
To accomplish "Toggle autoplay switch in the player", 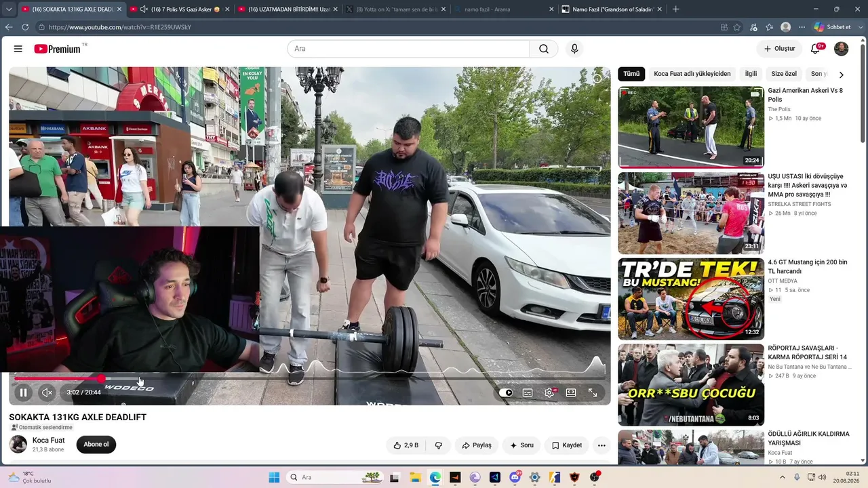I will click(506, 392).
